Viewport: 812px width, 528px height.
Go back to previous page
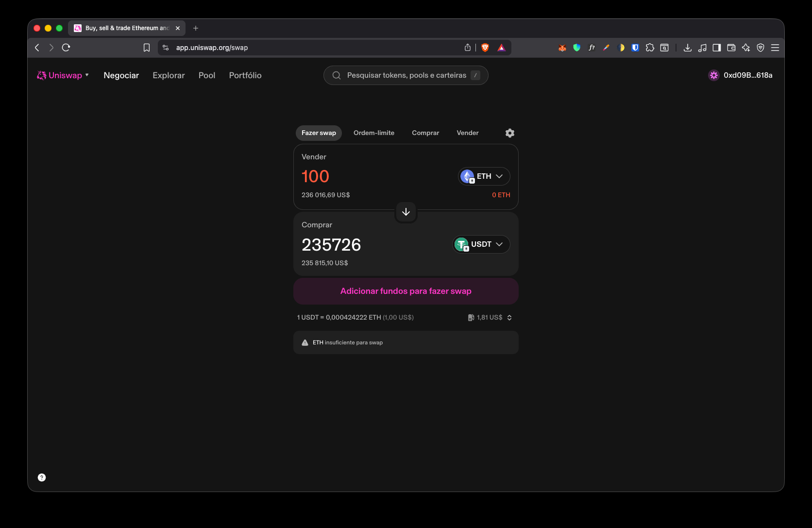click(37, 48)
